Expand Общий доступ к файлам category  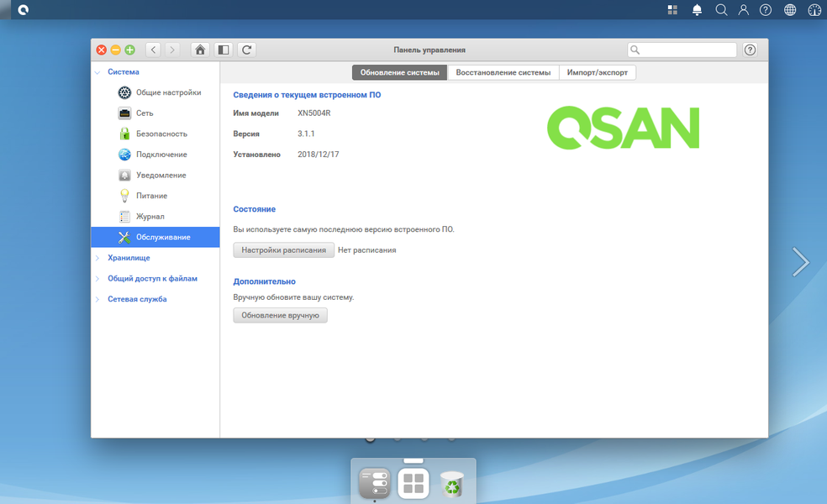point(97,278)
